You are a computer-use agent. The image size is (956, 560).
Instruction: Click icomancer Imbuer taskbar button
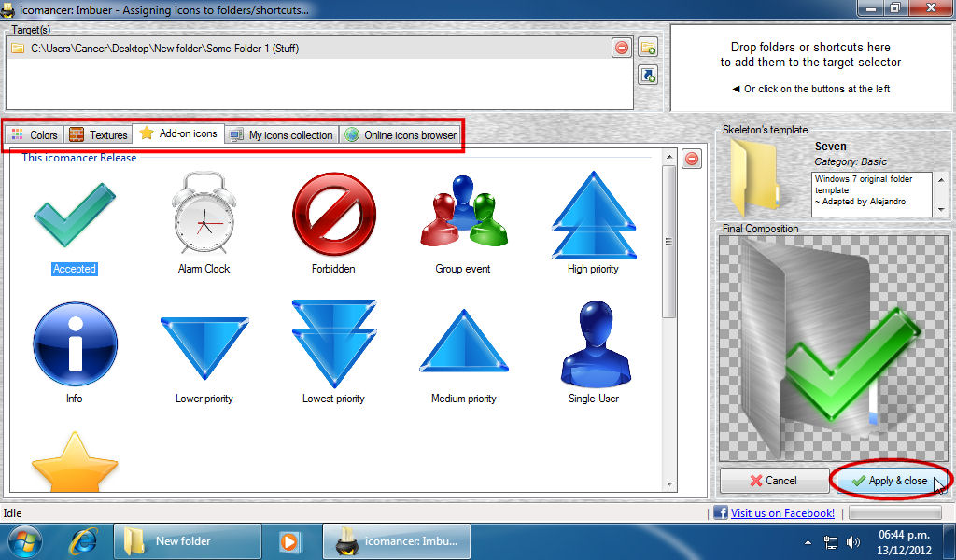tap(396, 541)
